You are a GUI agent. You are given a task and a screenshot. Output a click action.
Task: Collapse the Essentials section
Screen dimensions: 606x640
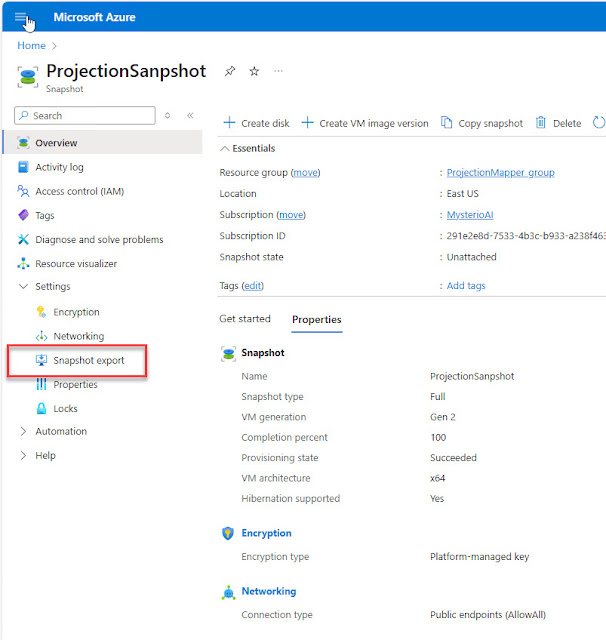[x=224, y=148]
